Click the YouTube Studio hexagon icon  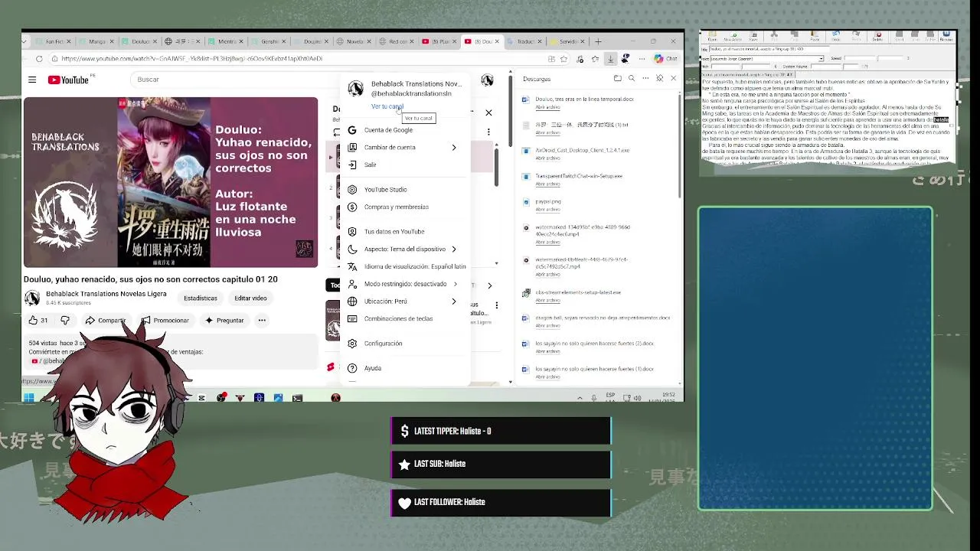(352, 189)
